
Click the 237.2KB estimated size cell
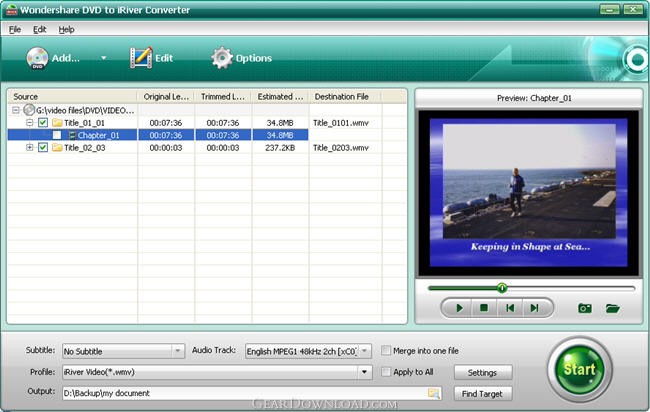[280, 148]
